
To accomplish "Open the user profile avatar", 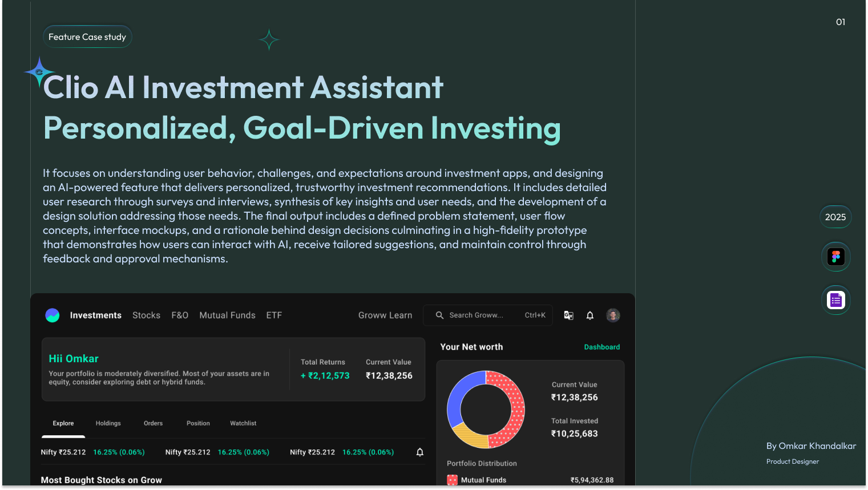I will pos(613,315).
